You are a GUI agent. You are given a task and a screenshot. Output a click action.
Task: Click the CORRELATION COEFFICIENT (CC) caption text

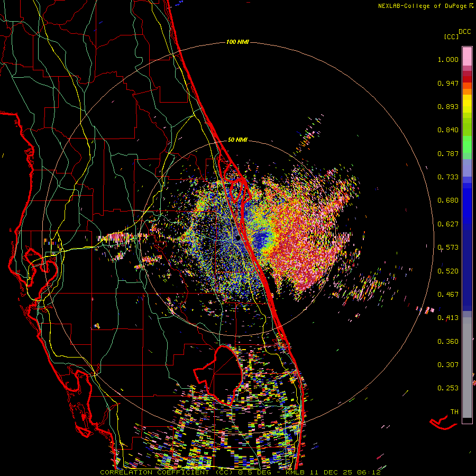click(167, 472)
